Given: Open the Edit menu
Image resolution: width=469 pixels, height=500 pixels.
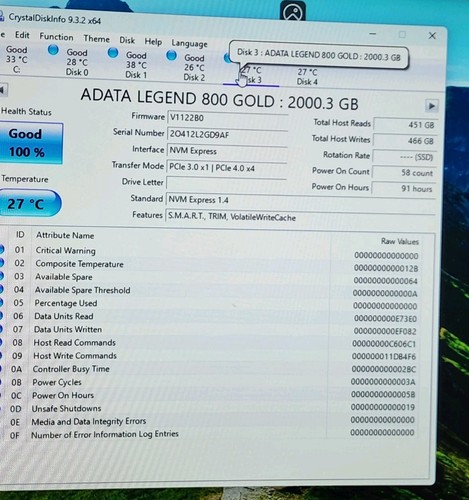Looking at the screenshot, I should tap(22, 35).
